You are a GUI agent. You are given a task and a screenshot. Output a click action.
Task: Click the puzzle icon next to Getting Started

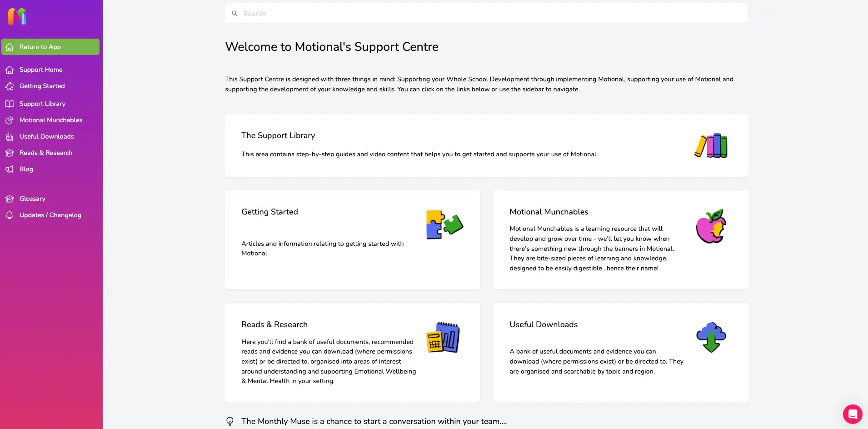[x=10, y=86]
